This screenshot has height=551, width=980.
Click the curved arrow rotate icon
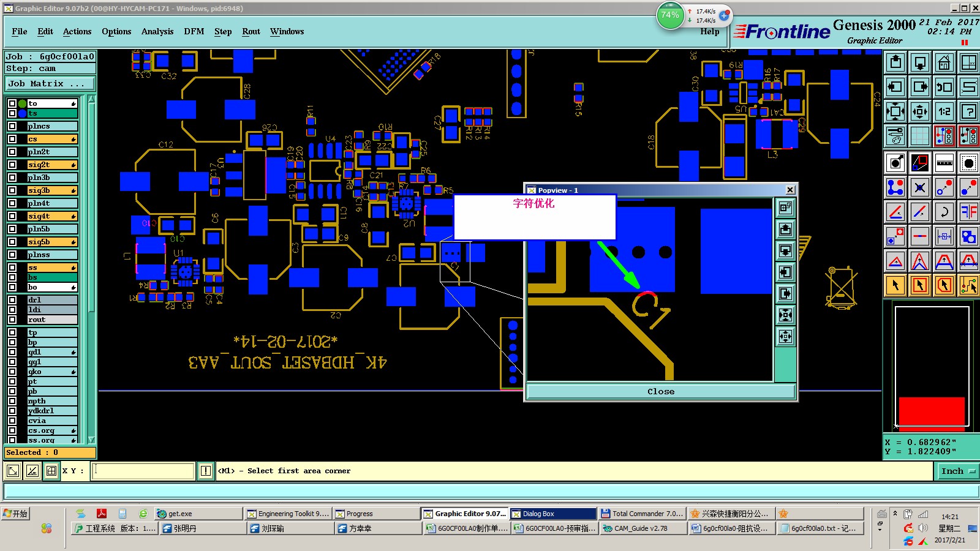(x=944, y=212)
